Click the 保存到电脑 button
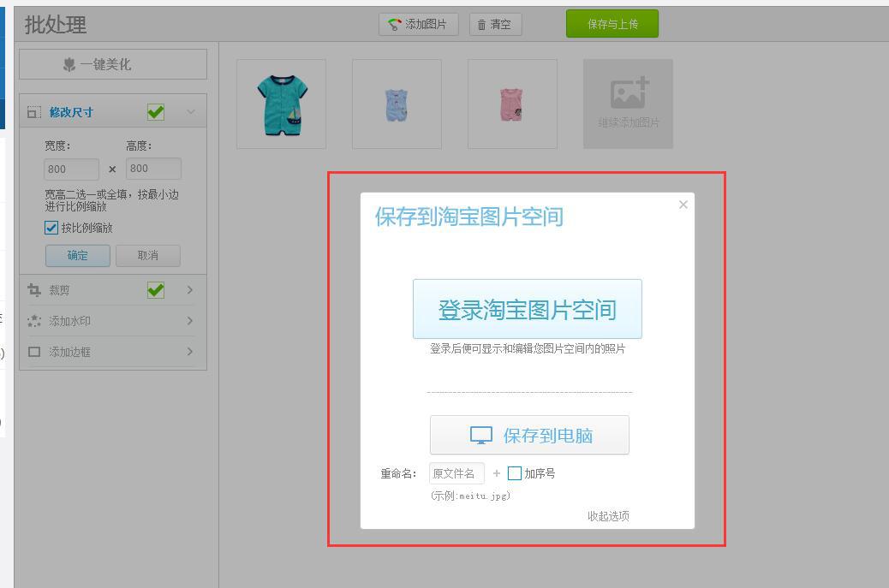The image size is (889, 588). 529,435
